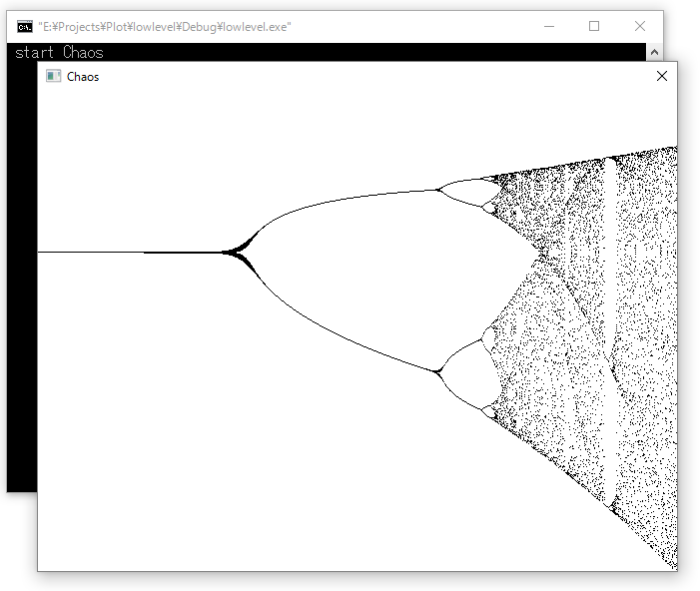This screenshot has width=700, height=591.
Task: Click the Chaos window app icon
Action: (54, 76)
